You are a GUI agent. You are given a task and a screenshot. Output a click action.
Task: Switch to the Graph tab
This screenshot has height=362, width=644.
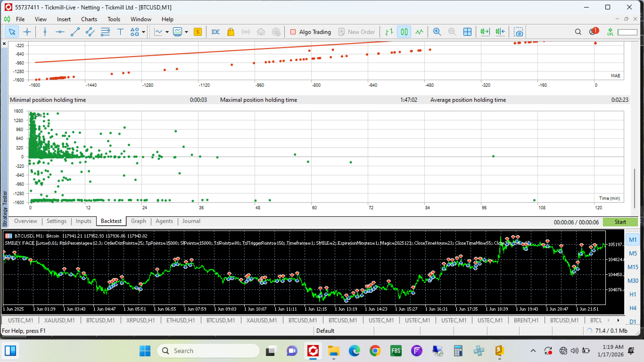click(138, 221)
